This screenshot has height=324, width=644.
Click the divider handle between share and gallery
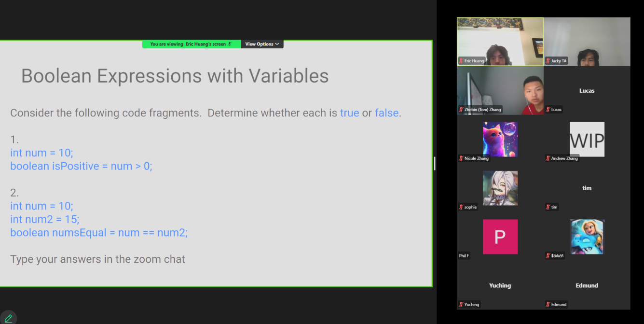tap(435, 163)
